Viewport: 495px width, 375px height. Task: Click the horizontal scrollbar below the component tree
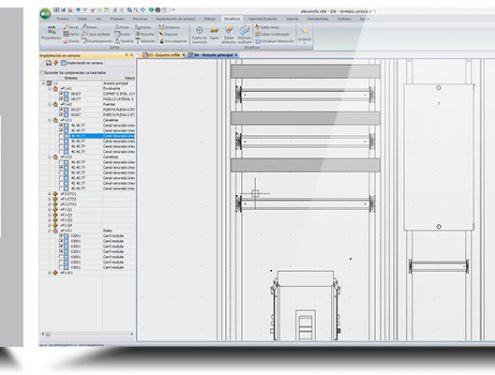point(87,334)
